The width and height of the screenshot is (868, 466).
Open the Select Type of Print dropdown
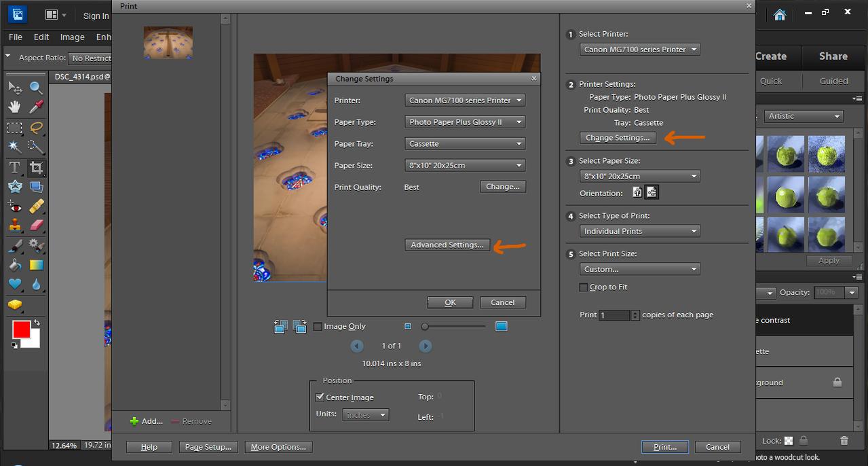tap(639, 232)
